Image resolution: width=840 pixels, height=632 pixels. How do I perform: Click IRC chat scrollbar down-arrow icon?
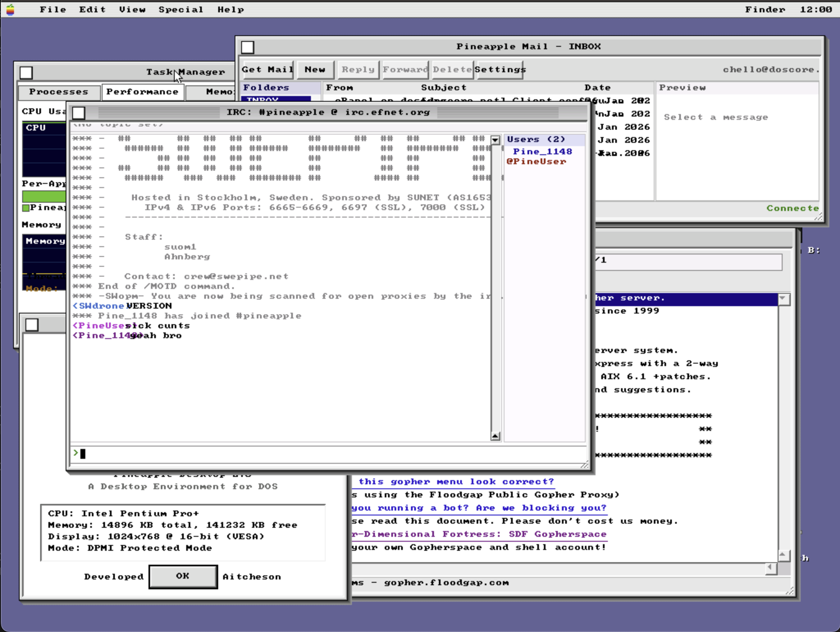point(495,140)
